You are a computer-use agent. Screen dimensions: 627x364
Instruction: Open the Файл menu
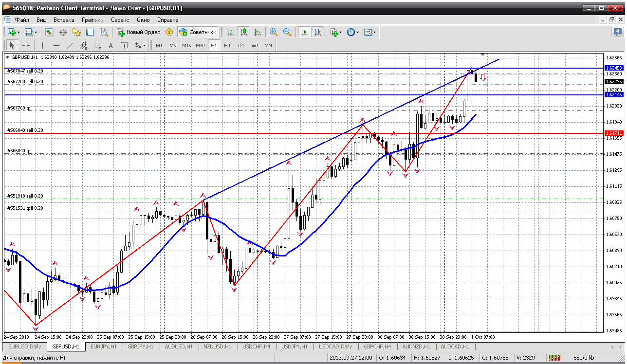[22, 20]
